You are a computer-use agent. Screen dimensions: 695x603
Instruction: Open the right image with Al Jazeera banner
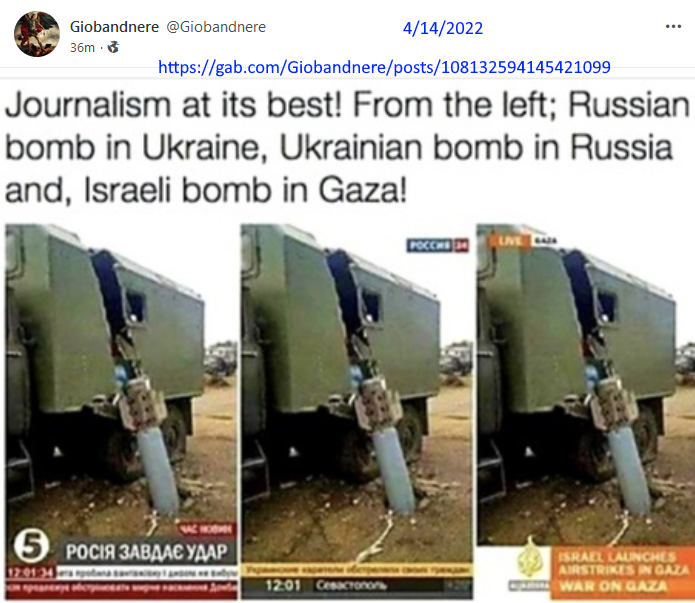tap(586, 411)
